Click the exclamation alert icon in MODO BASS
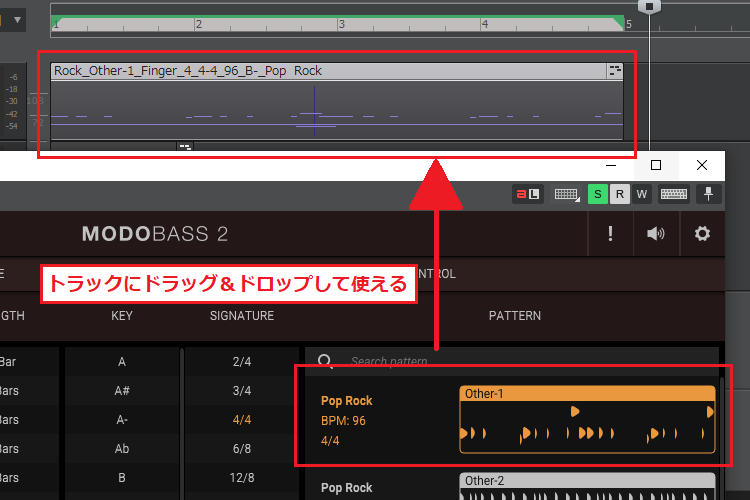Screen dimensions: 750x500 [x=610, y=233]
